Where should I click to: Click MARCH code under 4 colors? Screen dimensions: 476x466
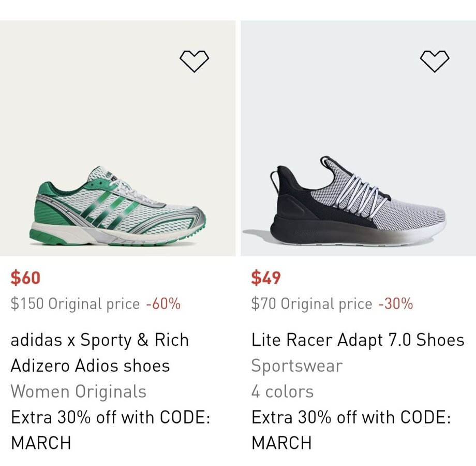(x=281, y=443)
